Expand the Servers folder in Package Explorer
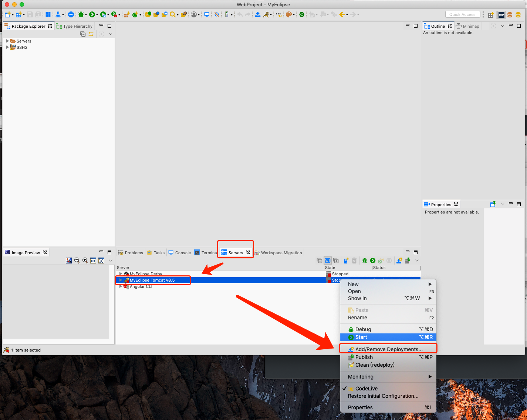Image resolution: width=527 pixels, height=420 pixels. 7,41
